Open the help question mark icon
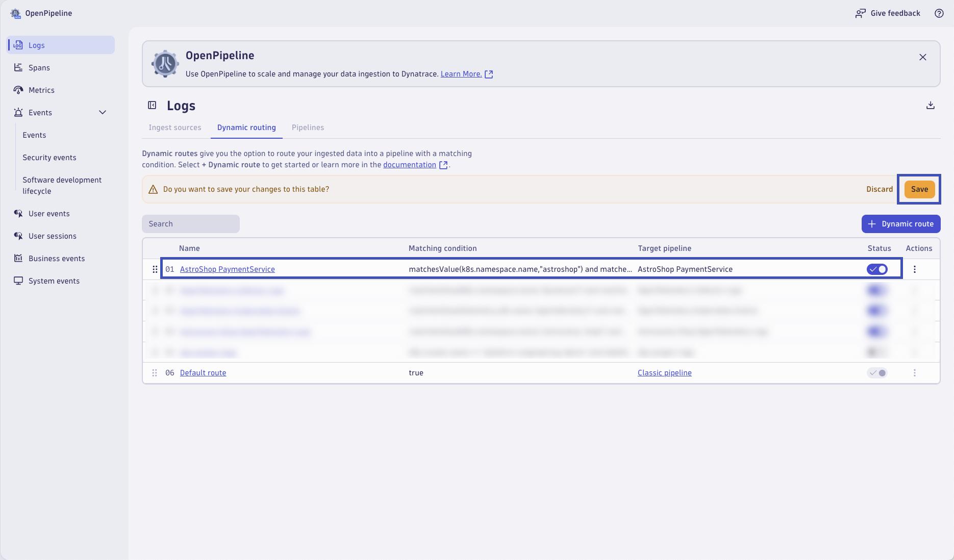This screenshot has height=560, width=954. (939, 13)
